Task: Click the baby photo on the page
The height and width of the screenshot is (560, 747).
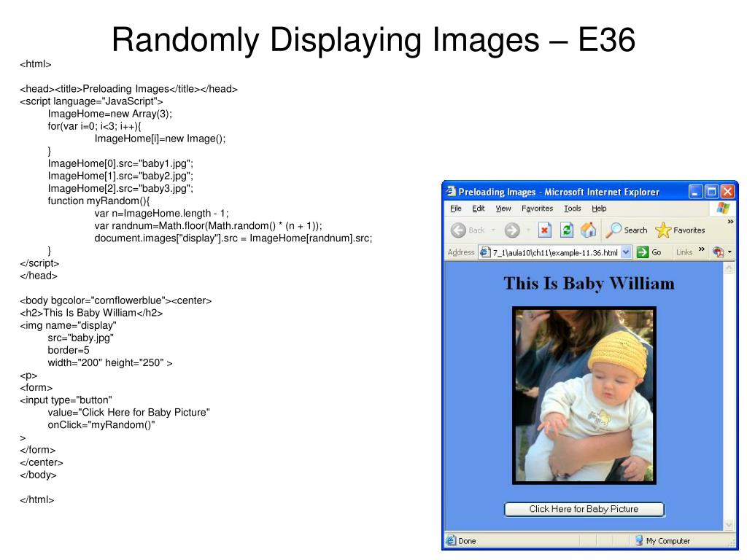Action: (584, 395)
